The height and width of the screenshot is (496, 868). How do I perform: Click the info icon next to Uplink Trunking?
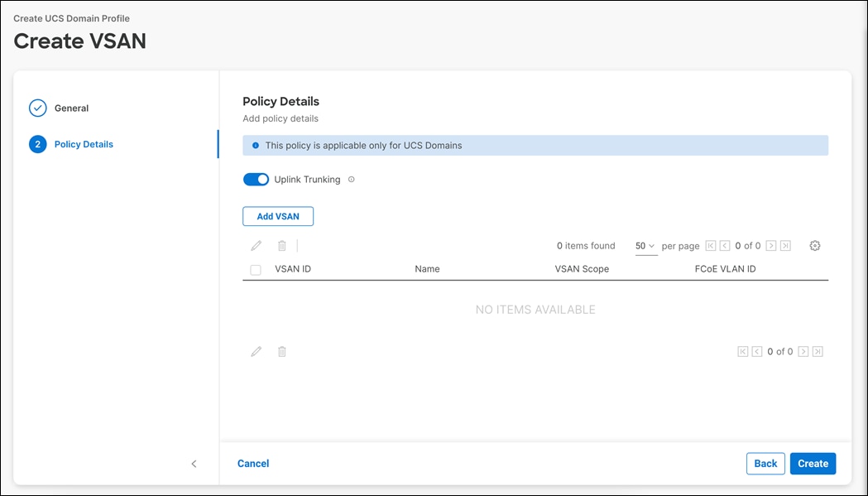tap(351, 179)
